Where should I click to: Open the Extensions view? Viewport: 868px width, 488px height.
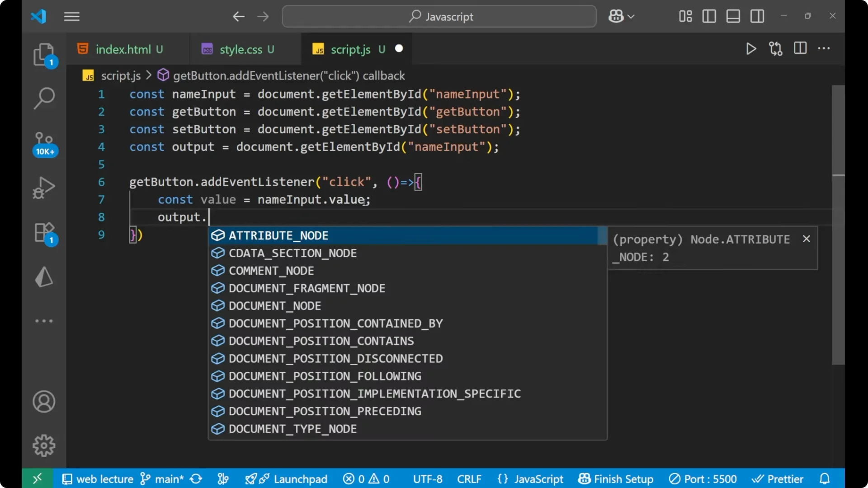click(44, 232)
